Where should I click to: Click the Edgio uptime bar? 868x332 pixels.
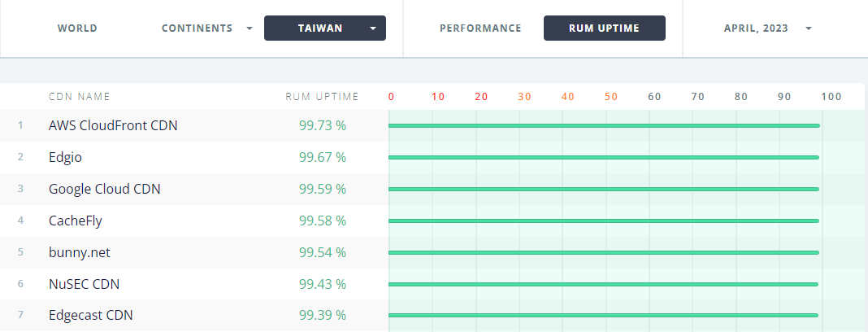coord(604,157)
